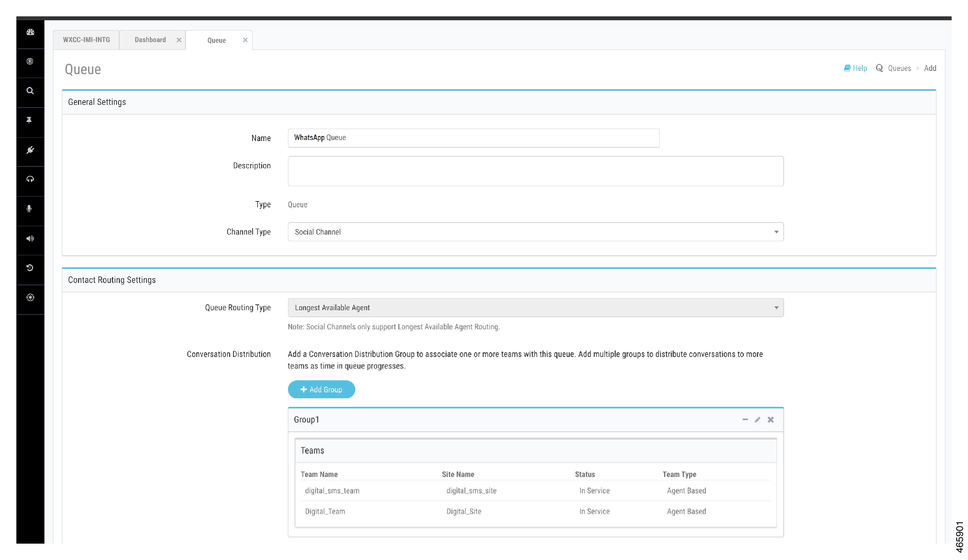This screenshot has height=560, width=968.
Task: Collapse Group1 with the minus icon
Action: point(745,420)
